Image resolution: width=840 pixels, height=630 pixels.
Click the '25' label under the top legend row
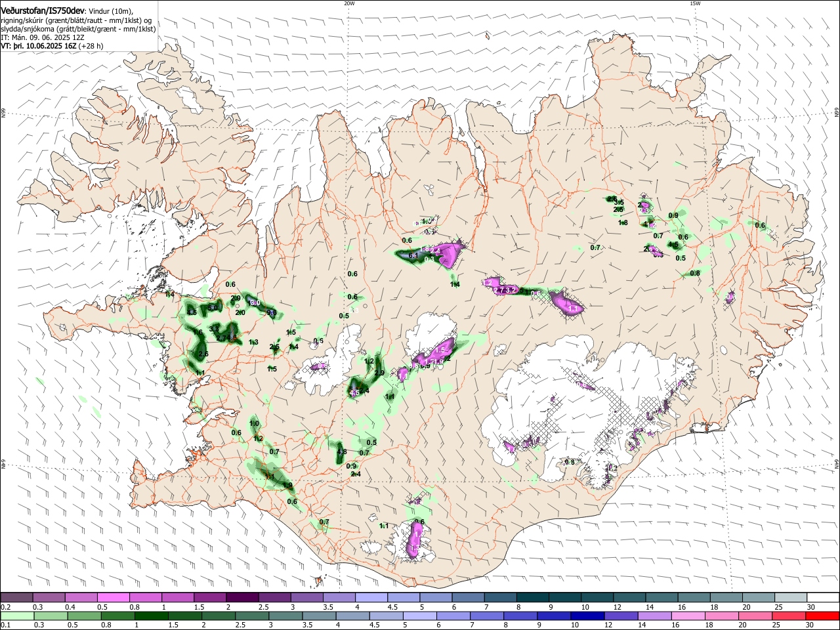pos(778,607)
